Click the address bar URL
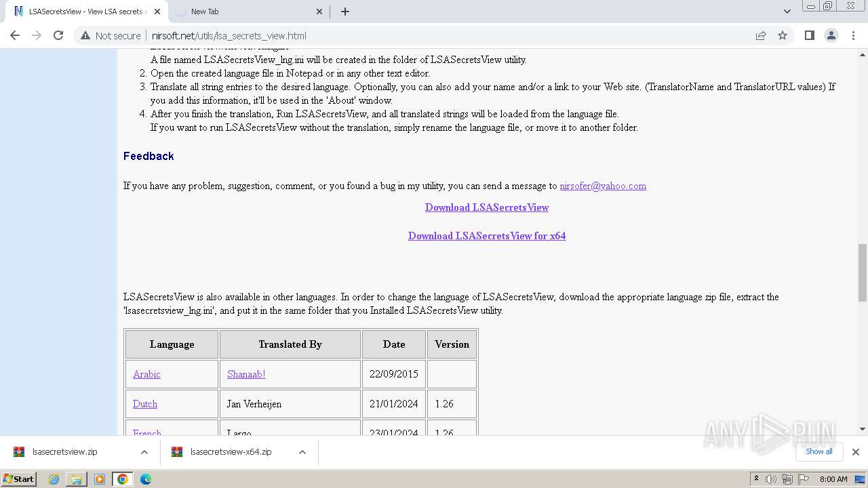Viewport: 868px width, 488px height. (229, 36)
